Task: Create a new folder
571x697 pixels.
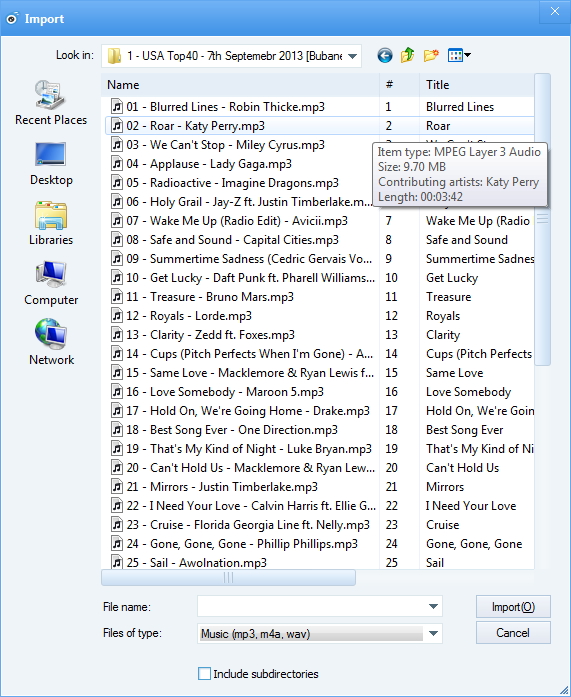Action: click(431, 56)
